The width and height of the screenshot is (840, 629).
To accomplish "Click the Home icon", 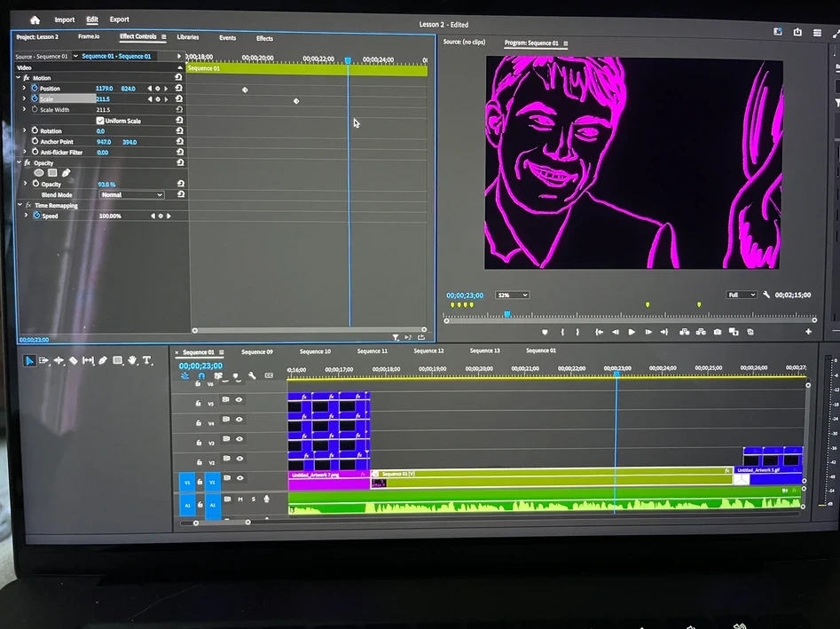I will tap(35, 20).
